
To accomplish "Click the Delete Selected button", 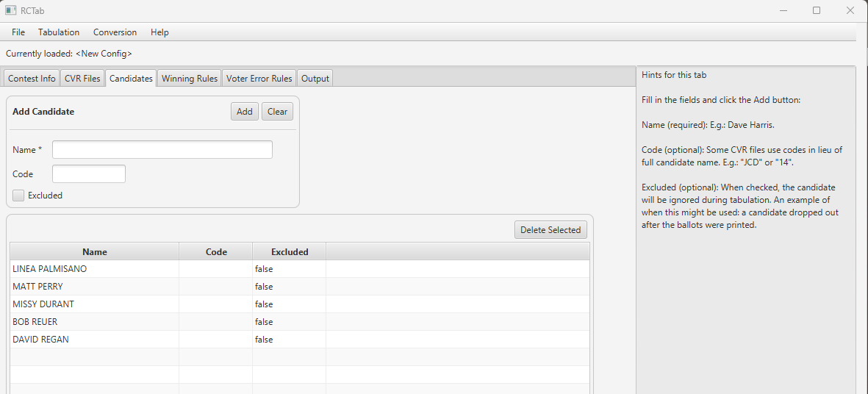I will (550, 229).
